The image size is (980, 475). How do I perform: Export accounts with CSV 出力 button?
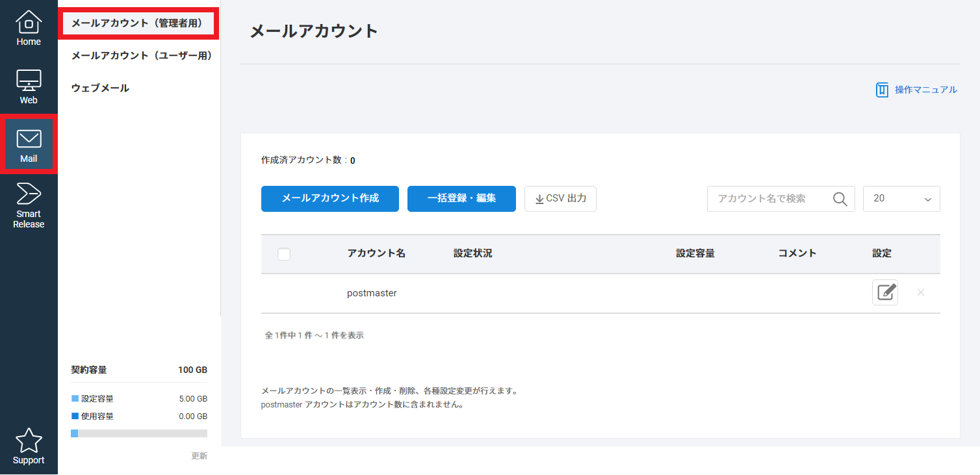click(560, 199)
